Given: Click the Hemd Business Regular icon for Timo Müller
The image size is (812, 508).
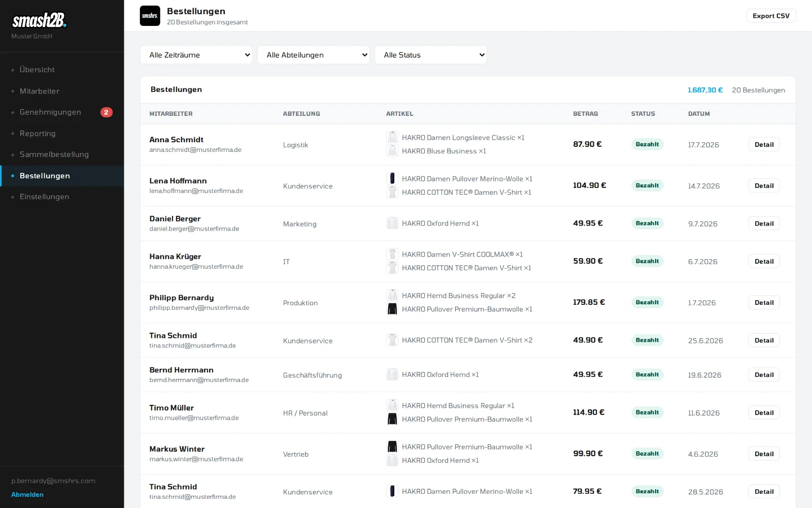Looking at the screenshot, I should click(392, 405).
